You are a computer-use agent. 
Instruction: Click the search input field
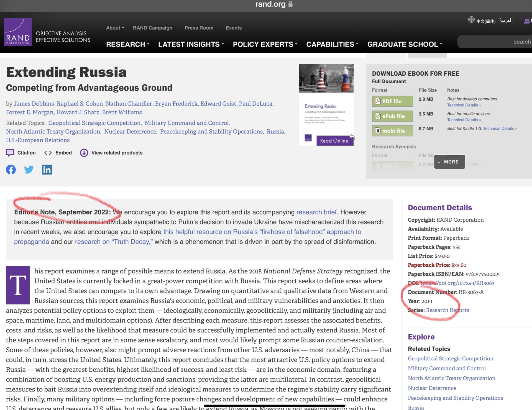[495, 42]
